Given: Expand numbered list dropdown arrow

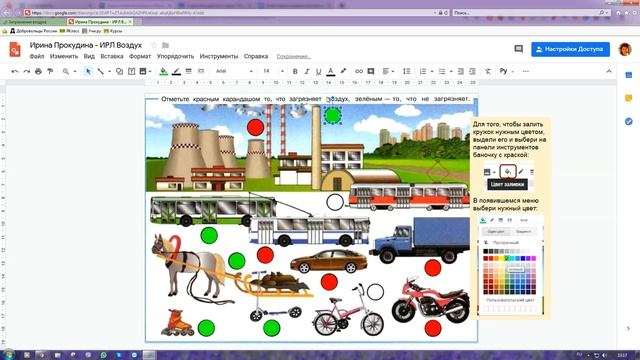Looking at the screenshot, I should (x=432, y=72).
